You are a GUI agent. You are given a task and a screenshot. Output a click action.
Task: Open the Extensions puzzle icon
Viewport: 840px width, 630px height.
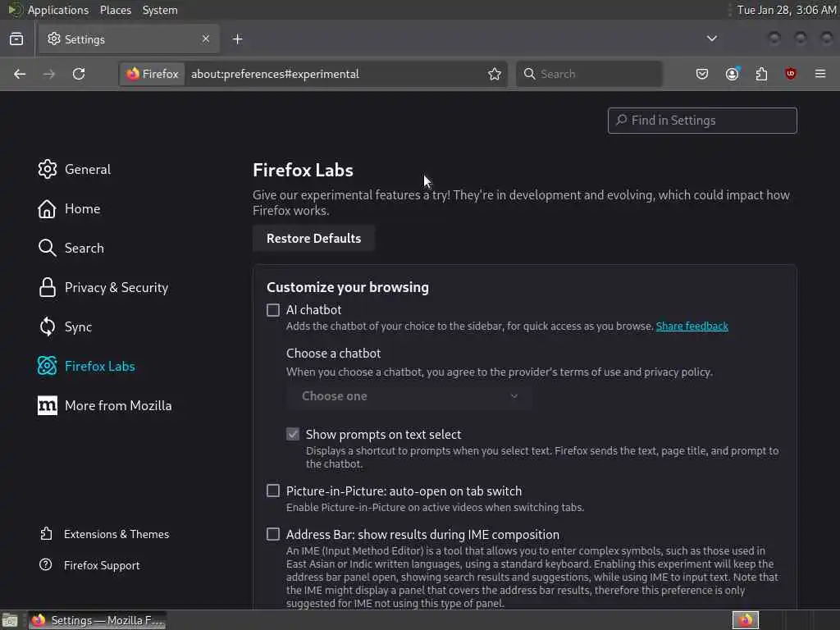click(x=761, y=74)
